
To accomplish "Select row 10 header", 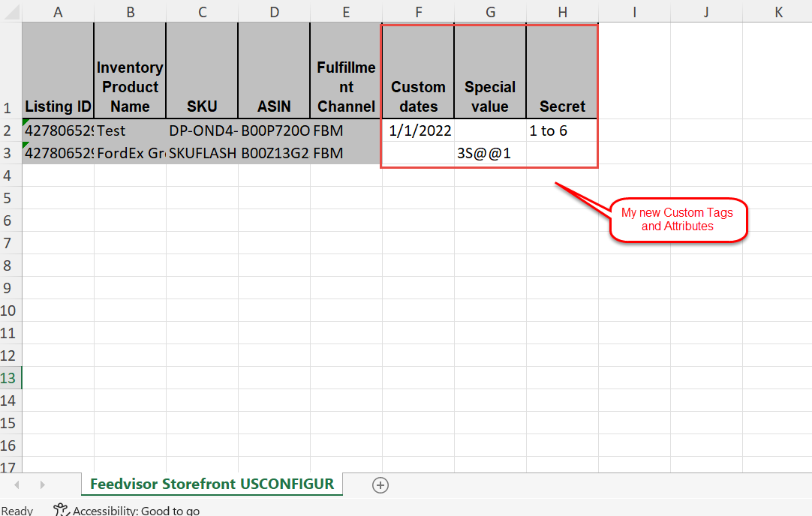I will click(x=11, y=310).
